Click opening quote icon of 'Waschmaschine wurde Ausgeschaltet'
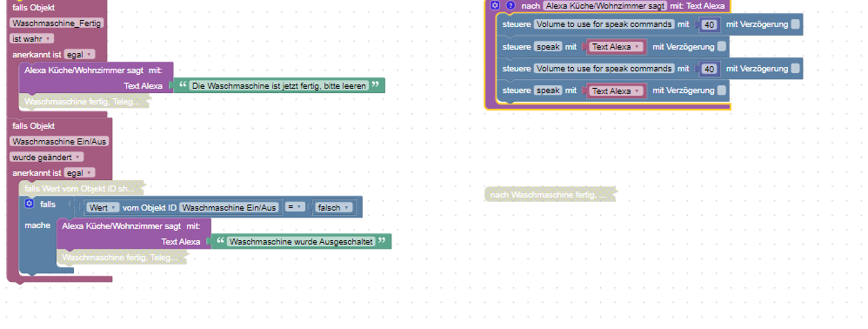868x329 pixels. pos(220,241)
